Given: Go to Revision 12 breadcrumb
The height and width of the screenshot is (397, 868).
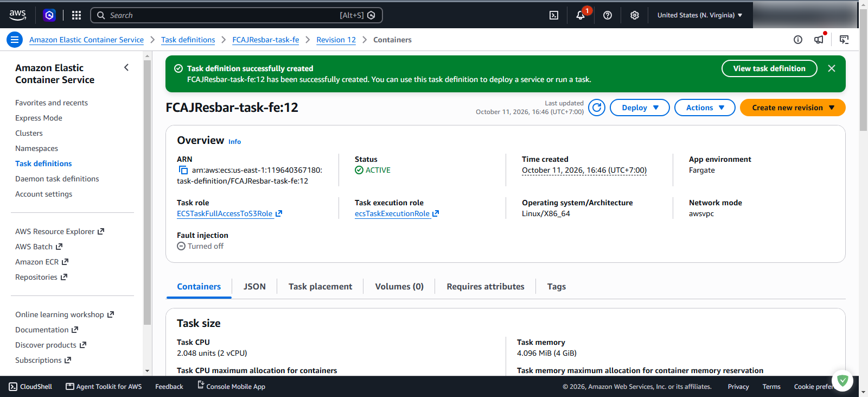Looking at the screenshot, I should [336, 40].
